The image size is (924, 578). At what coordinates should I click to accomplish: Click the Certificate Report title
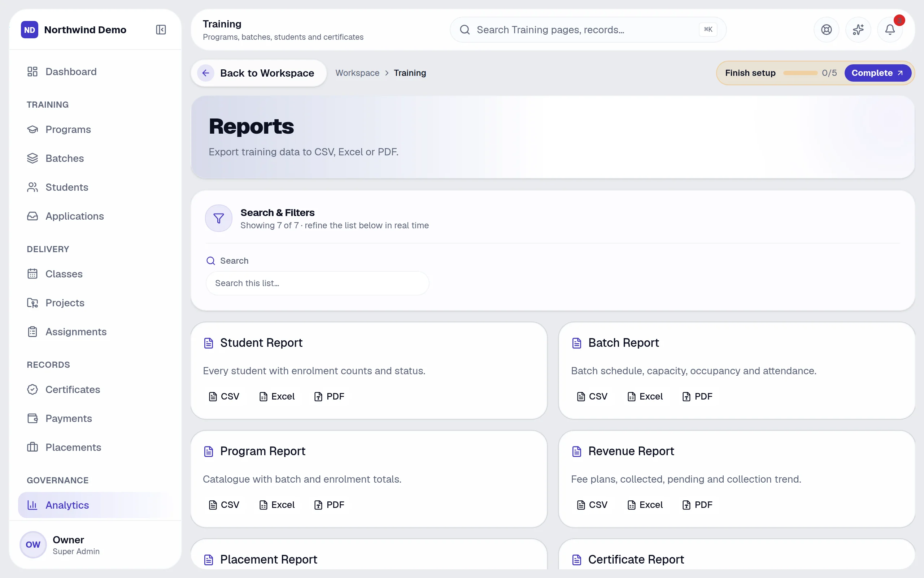(636, 559)
